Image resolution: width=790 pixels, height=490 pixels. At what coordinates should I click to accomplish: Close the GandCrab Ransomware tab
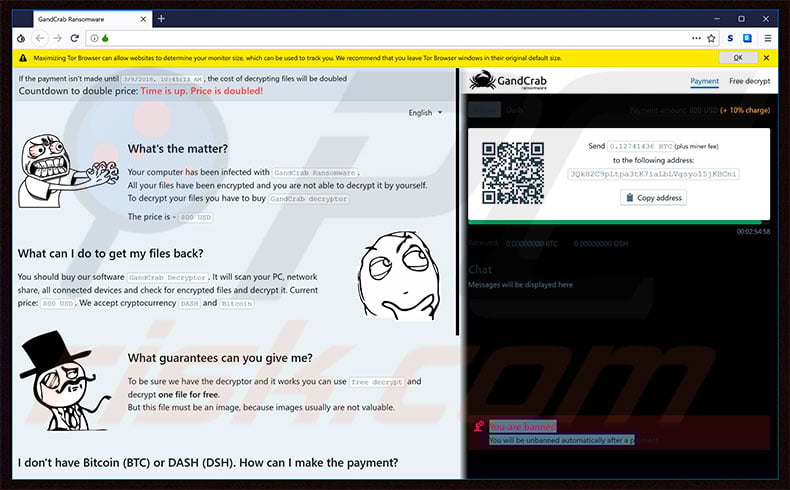(143, 19)
